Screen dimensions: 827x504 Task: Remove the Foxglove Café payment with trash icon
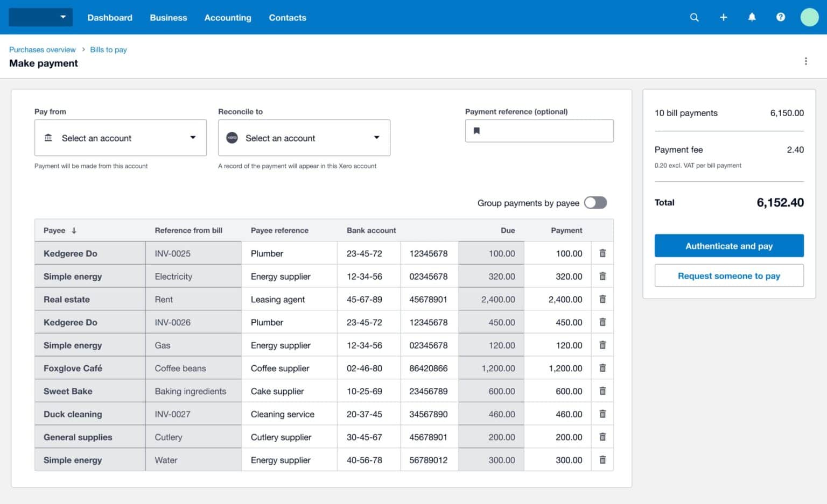(602, 368)
